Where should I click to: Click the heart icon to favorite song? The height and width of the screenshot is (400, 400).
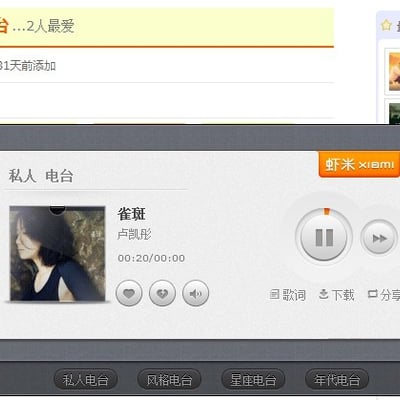[x=129, y=293]
